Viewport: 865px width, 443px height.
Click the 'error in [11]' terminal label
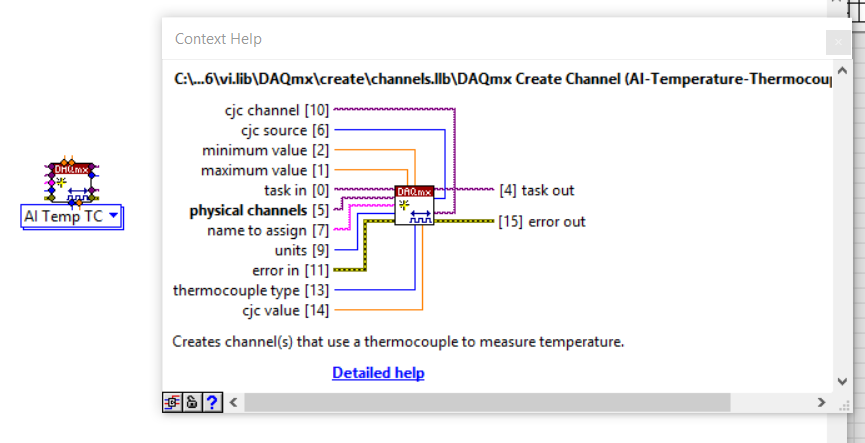pos(291,270)
